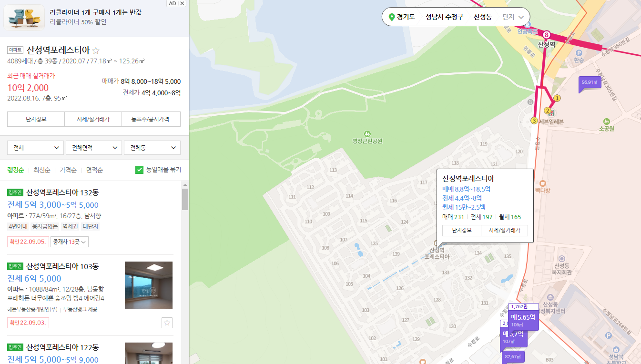Image resolution: width=641 pixels, height=364 pixels.
Task: Click the line 8 station marker
Action: point(547,34)
